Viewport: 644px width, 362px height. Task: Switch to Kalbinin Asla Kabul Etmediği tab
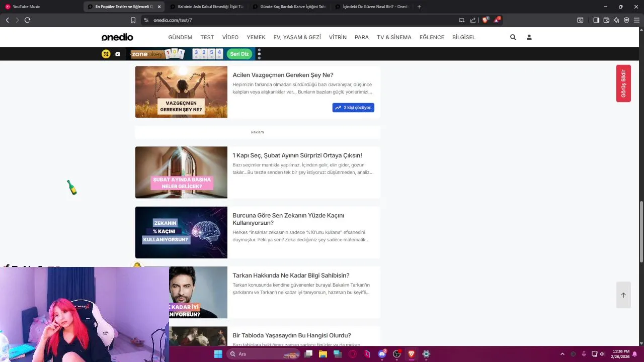pyautogui.click(x=206, y=7)
